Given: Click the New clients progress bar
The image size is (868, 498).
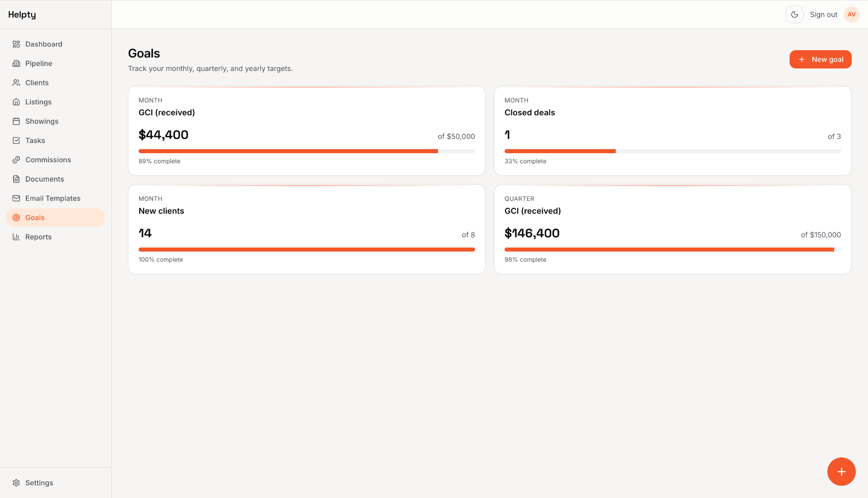Looking at the screenshot, I should (307, 249).
